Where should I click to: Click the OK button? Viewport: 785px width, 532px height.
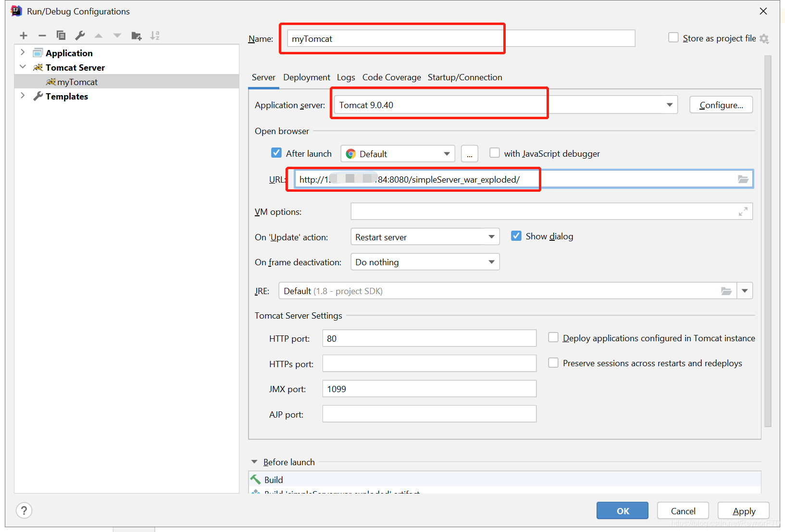pyautogui.click(x=623, y=511)
